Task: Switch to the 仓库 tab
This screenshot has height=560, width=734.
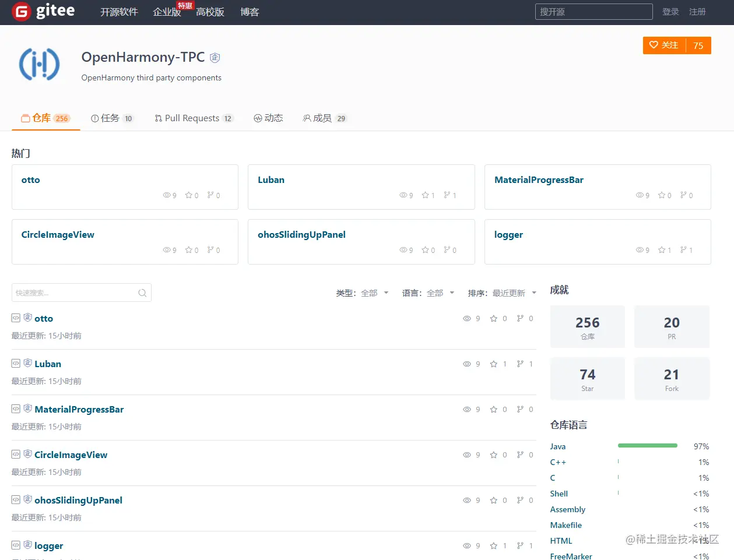Action: (x=45, y=118)
